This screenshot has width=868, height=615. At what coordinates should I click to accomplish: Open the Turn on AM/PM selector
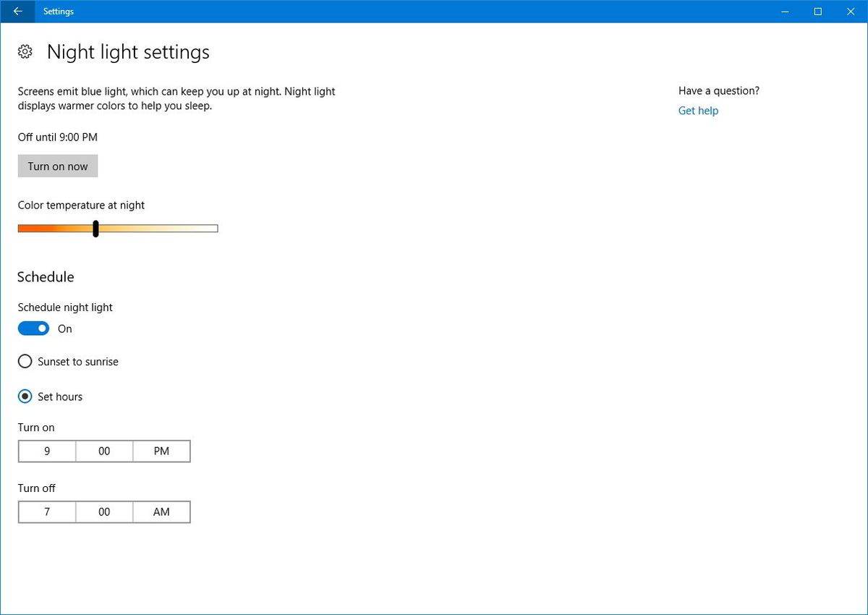tap(161, 451)
